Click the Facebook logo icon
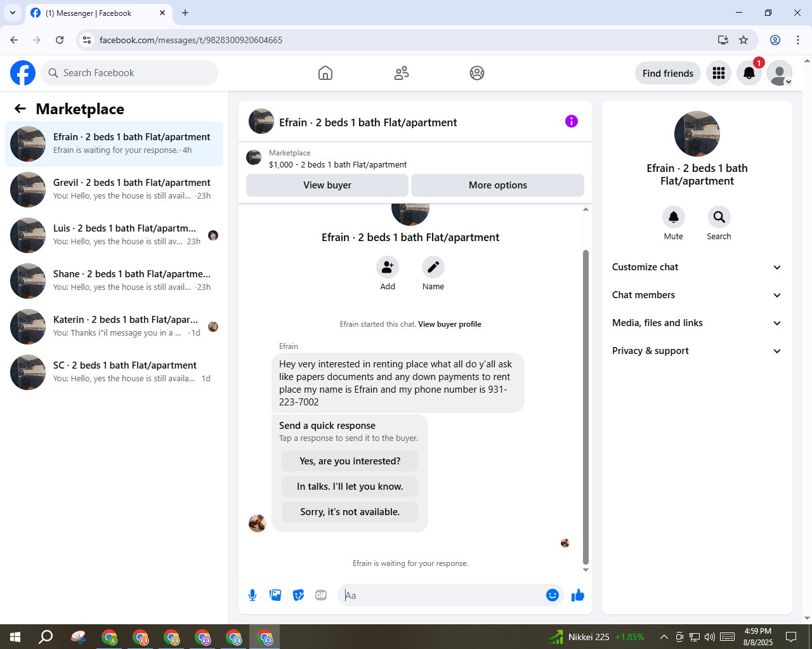 click(x=23, y=73)
